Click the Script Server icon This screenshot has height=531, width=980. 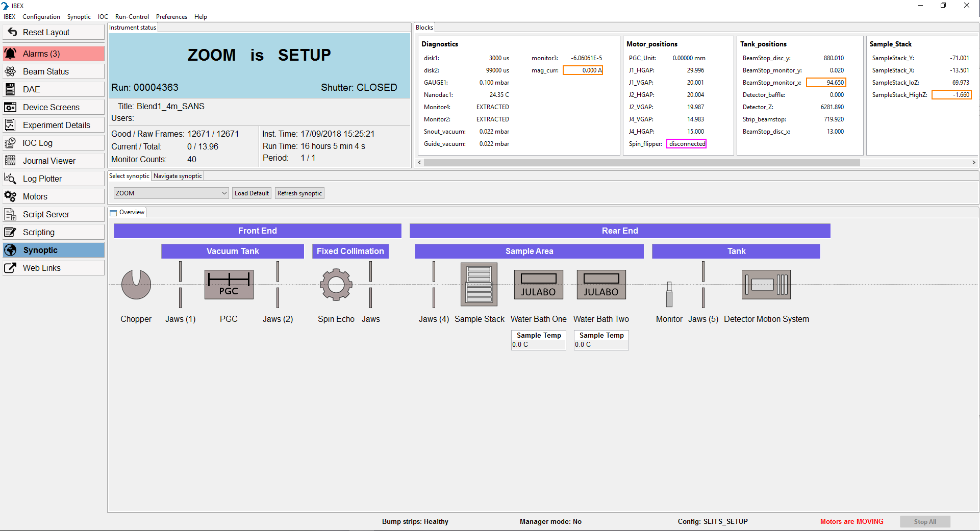pyautogui.click(x=10, y=214)
